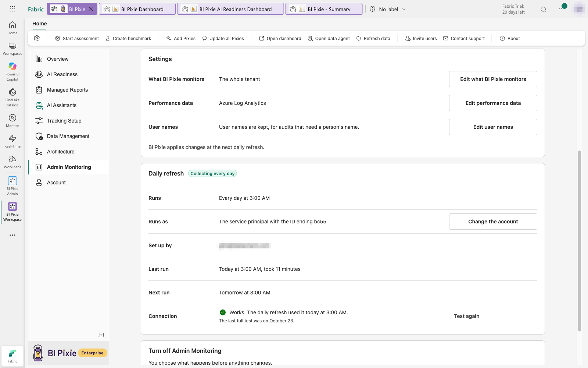The image size is (588, 368).
Task: Switch to BI Pixie AI Readiness Dashboard tab
Action: coord(230,9)
